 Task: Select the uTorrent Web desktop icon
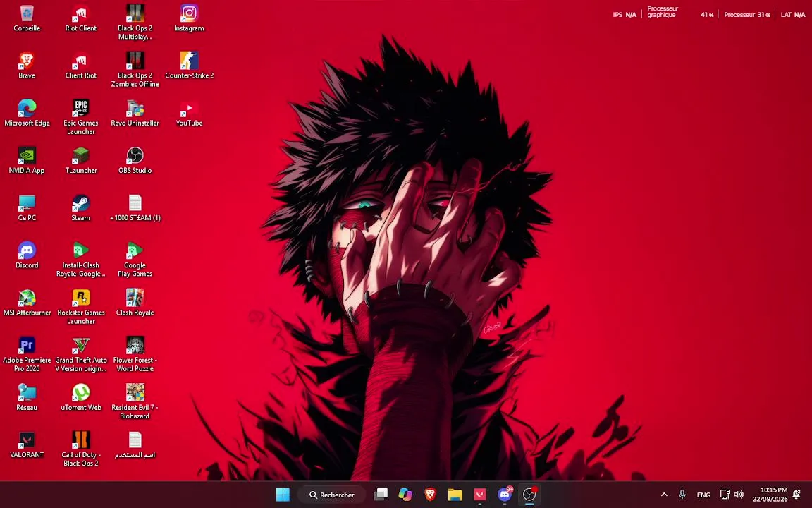pos(81,398)
